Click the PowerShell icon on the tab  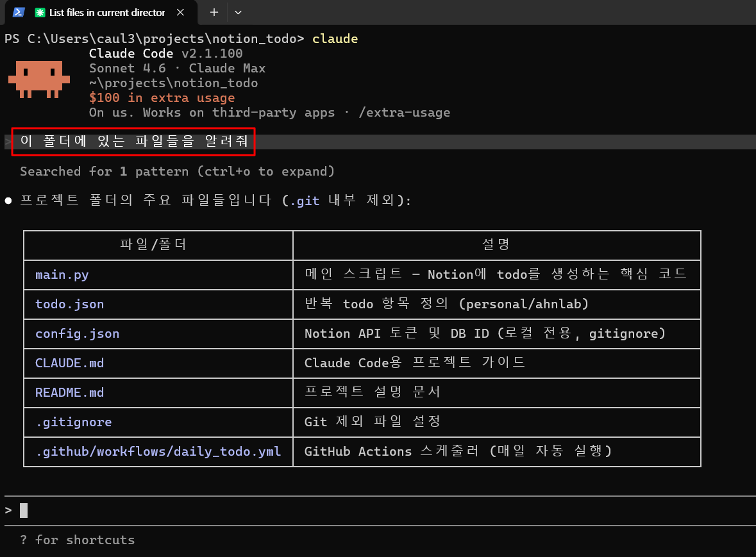coord(19,12)
